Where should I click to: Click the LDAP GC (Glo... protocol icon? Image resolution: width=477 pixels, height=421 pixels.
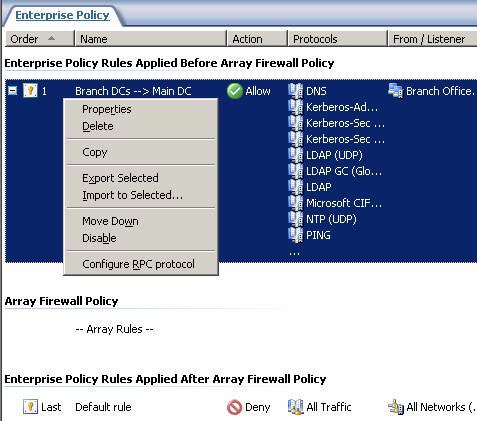[x=295, y=171]
